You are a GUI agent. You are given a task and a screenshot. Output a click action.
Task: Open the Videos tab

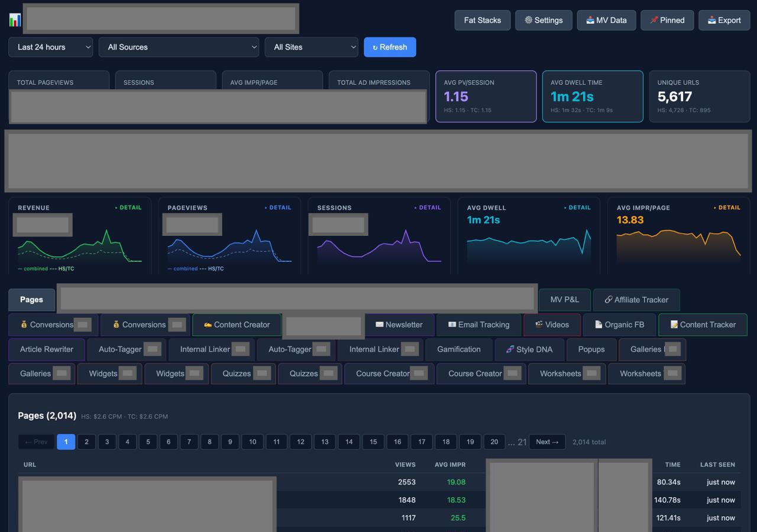(x=552, y=325)
